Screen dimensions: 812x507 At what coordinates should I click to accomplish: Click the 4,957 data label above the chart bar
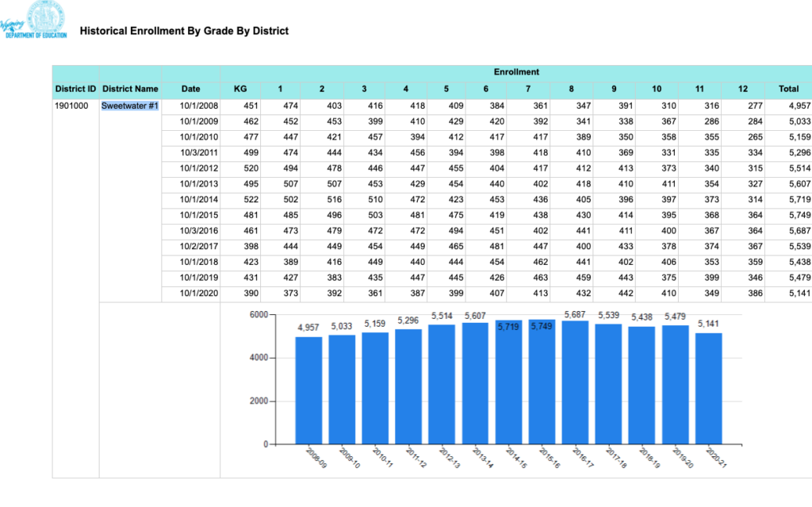click(308, 327)
